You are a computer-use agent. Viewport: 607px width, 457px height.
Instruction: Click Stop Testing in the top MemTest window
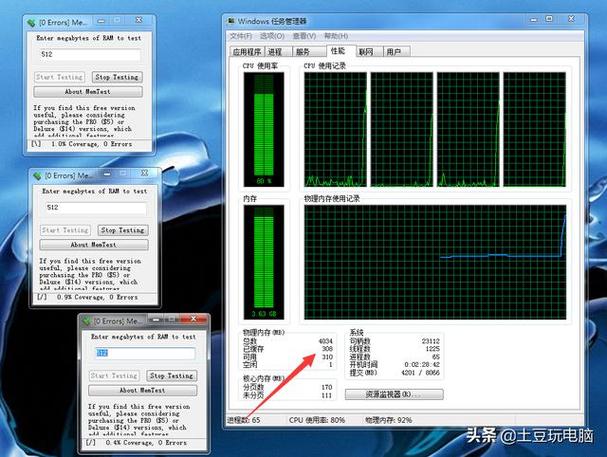click(117, 77)
